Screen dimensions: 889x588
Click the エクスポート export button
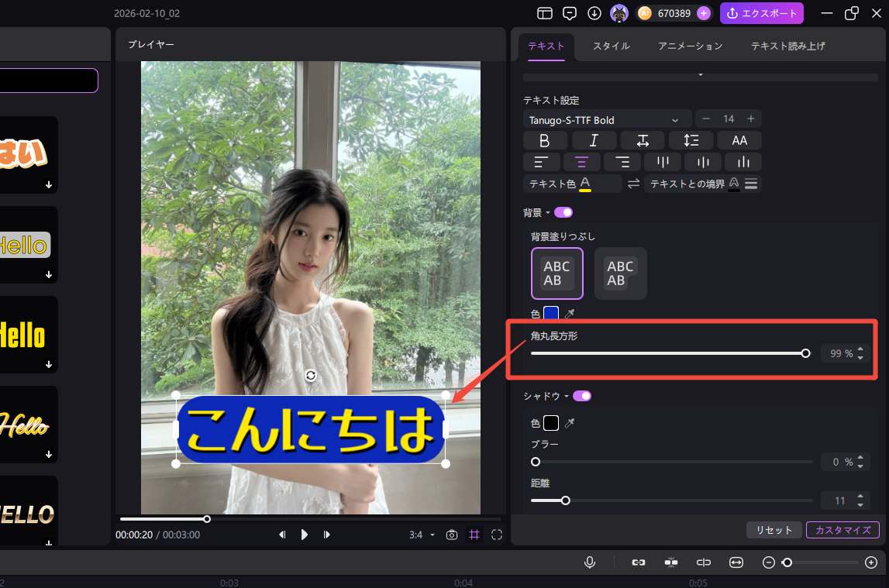761,13
